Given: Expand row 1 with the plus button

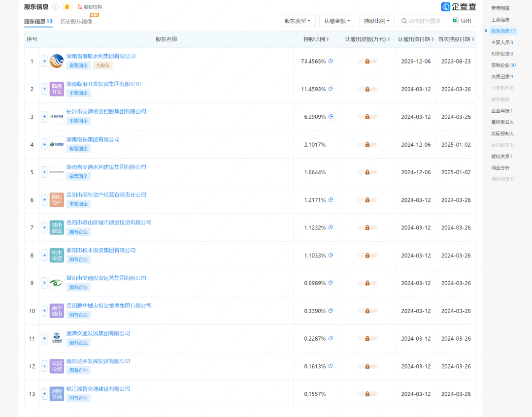Looking at the screenshot, I should point(44,62).
